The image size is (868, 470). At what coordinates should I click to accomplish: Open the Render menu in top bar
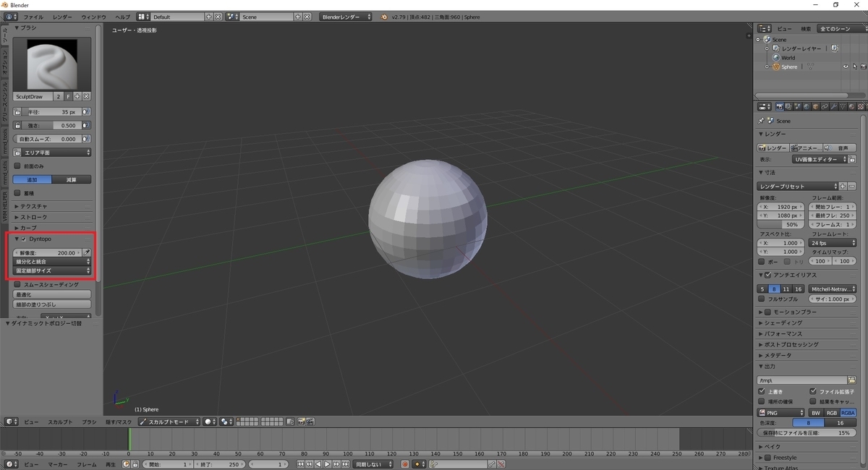62,16
